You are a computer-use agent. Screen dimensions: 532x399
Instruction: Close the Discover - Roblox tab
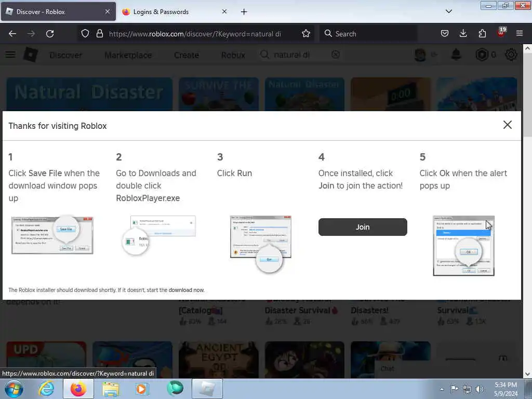pos(107,12)
